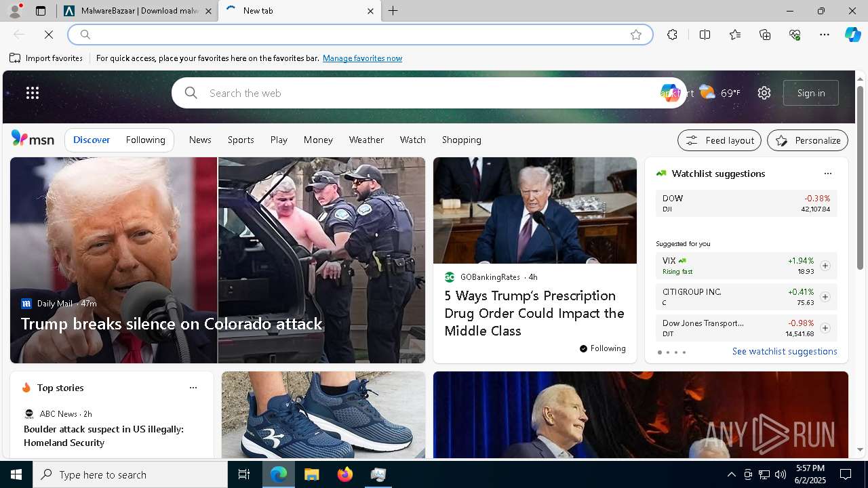868x488 pixels.
Task: Toggle split screen view
Action: (x=705, y=35)
